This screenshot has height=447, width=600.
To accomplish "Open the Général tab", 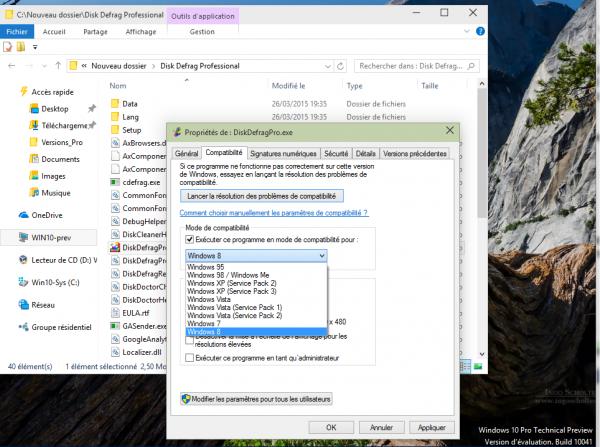I will [186, 153].
